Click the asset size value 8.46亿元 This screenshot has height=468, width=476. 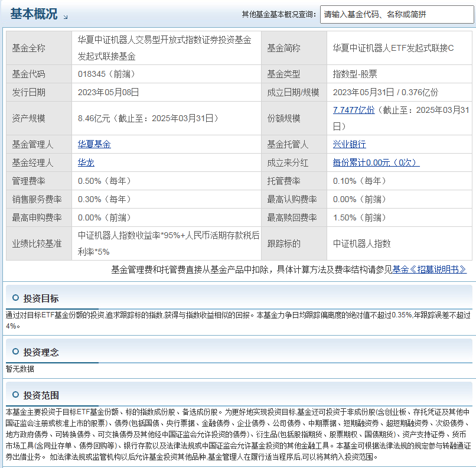pos(94,118)
